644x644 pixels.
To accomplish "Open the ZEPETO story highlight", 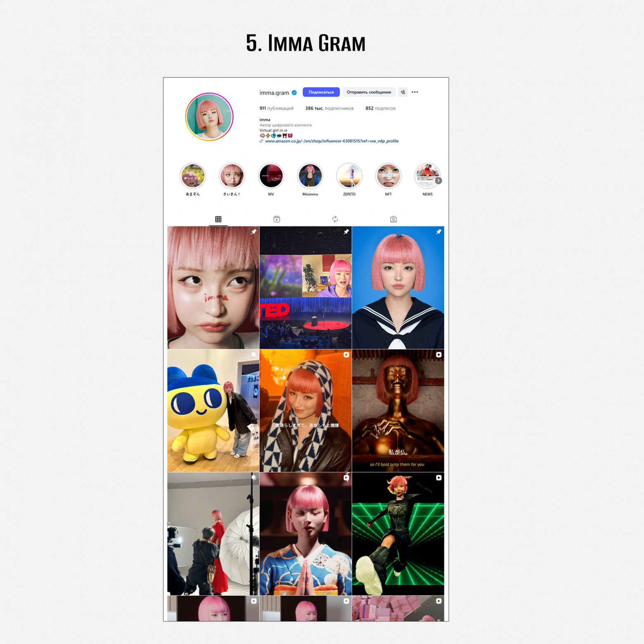I will pyautogui.click(x=349, y=176).
